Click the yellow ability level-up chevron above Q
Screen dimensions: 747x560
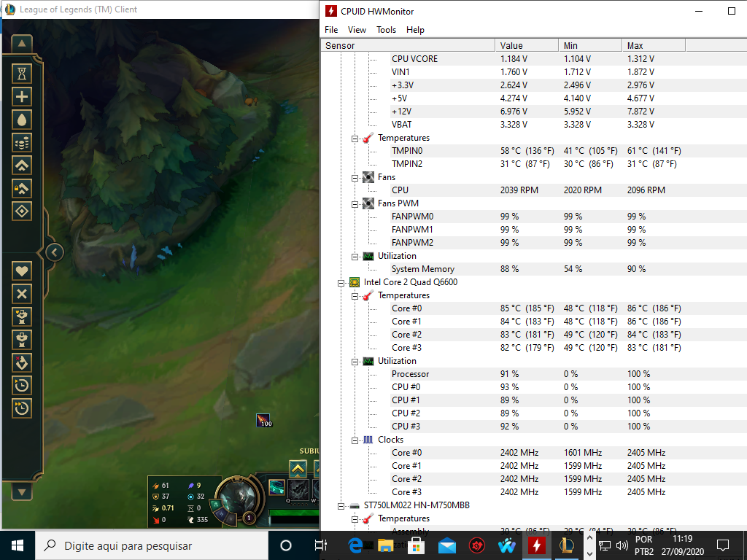pyautogui.click(x=298, y=469)
